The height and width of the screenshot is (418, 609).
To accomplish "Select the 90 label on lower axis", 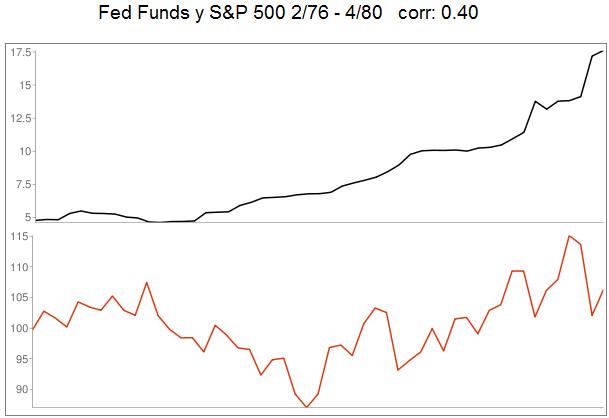I will click(x=20, y=390).
